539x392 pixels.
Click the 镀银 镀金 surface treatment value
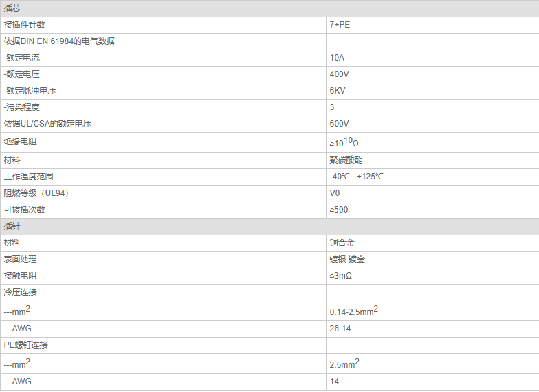coord(347,259)
